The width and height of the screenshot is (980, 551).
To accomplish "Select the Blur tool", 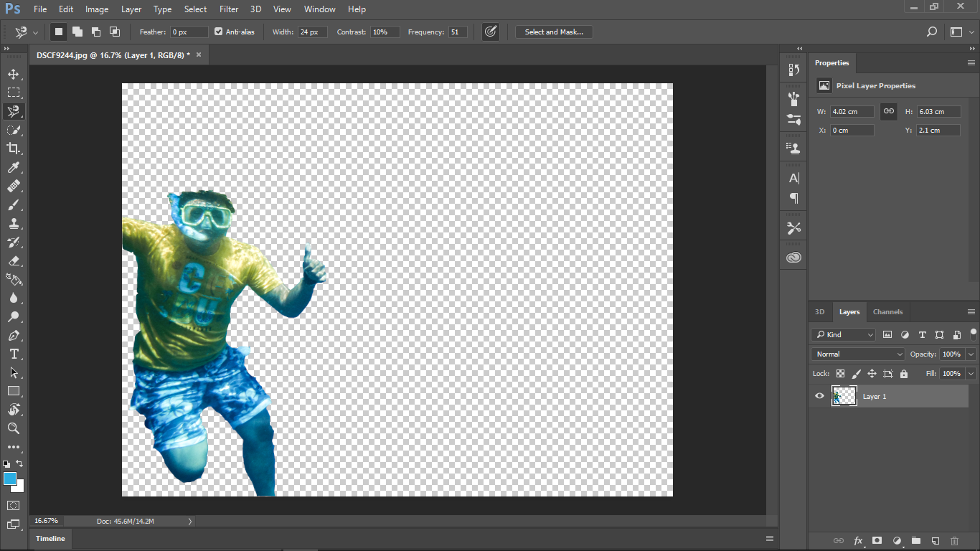I will tap(14, 298).
